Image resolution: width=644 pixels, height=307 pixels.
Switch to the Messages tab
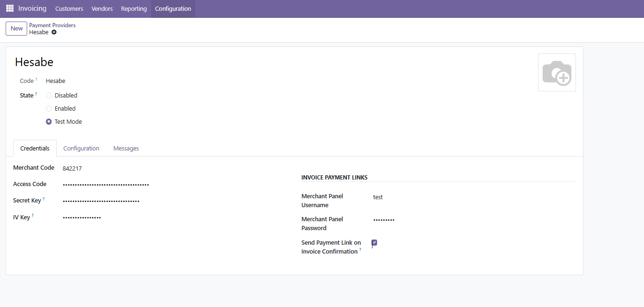(126, 148)
